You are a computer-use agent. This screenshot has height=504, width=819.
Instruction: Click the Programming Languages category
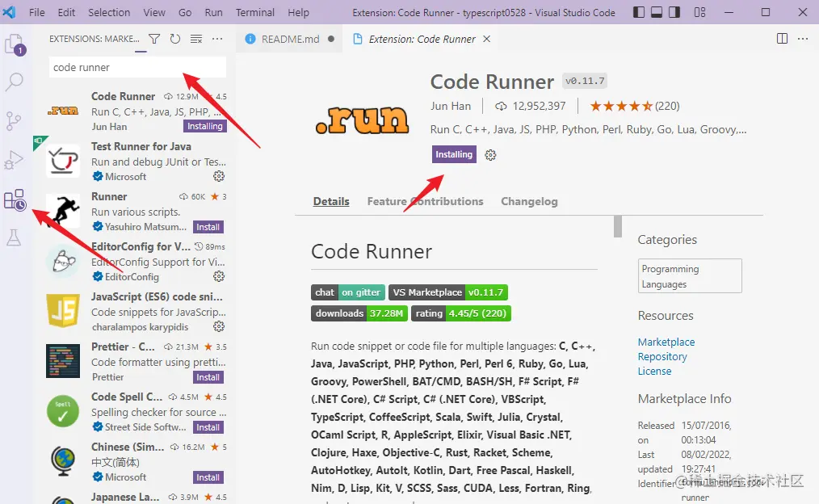click(690, 275)
